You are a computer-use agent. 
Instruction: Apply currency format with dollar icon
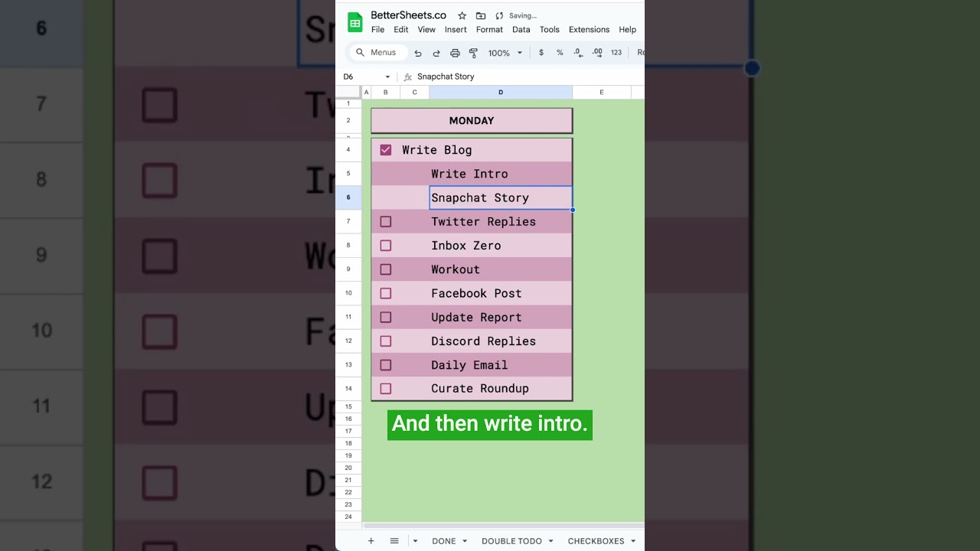pyautogui.click(x=541, y=53)
